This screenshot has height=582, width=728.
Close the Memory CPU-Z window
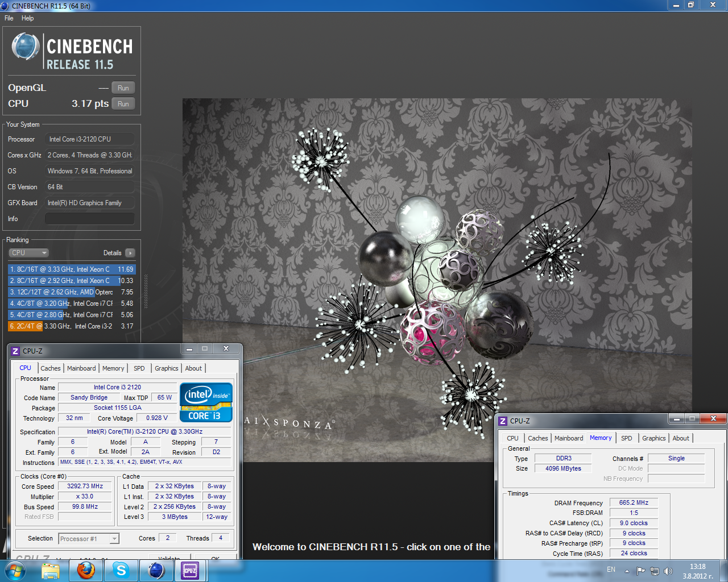tap(713, 419)
